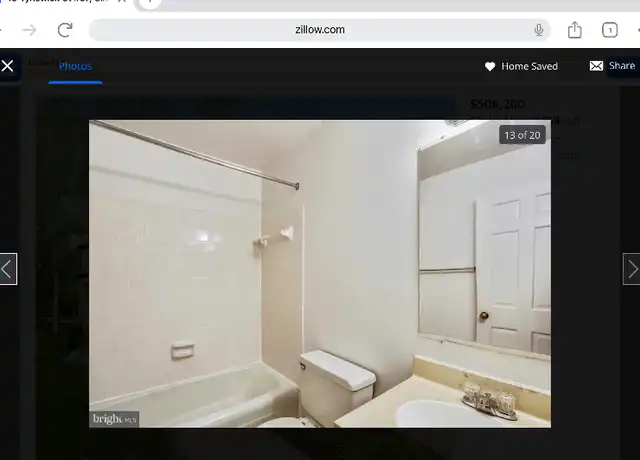Viewport: 640px width, 460px height.
Task: Close the photo viewer with X
Action: point(7,66)
